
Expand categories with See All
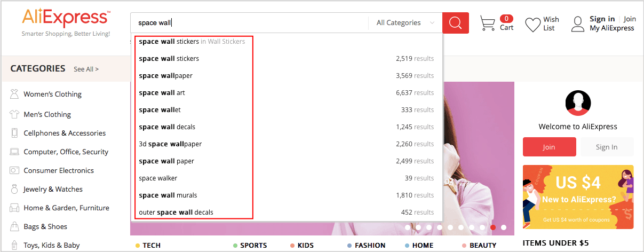pos(86,69)
